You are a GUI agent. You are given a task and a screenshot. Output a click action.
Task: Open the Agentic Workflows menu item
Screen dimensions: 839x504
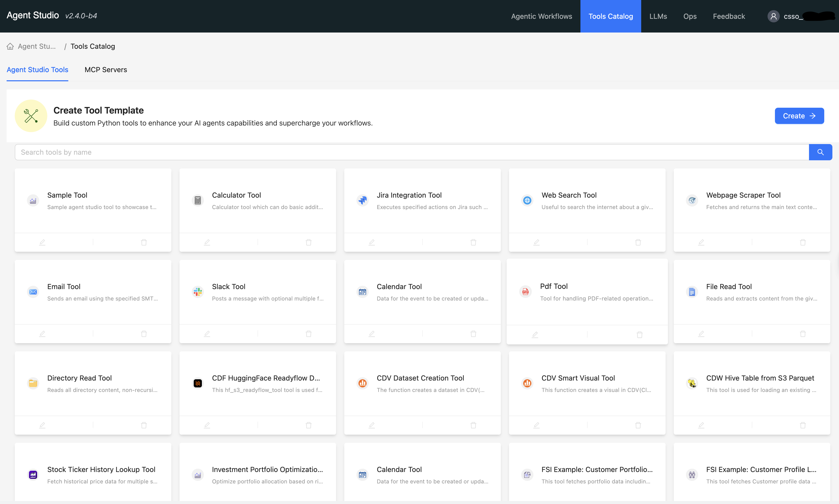click(541, 16)
